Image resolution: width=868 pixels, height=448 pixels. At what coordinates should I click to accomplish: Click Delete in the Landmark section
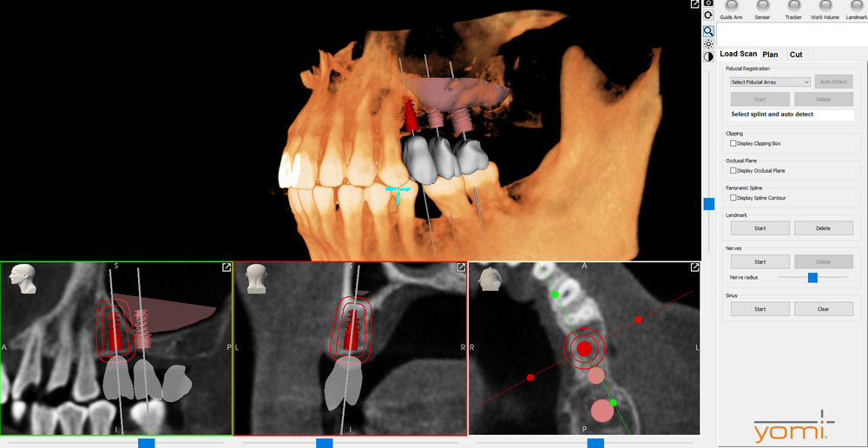tap(823, 228)
